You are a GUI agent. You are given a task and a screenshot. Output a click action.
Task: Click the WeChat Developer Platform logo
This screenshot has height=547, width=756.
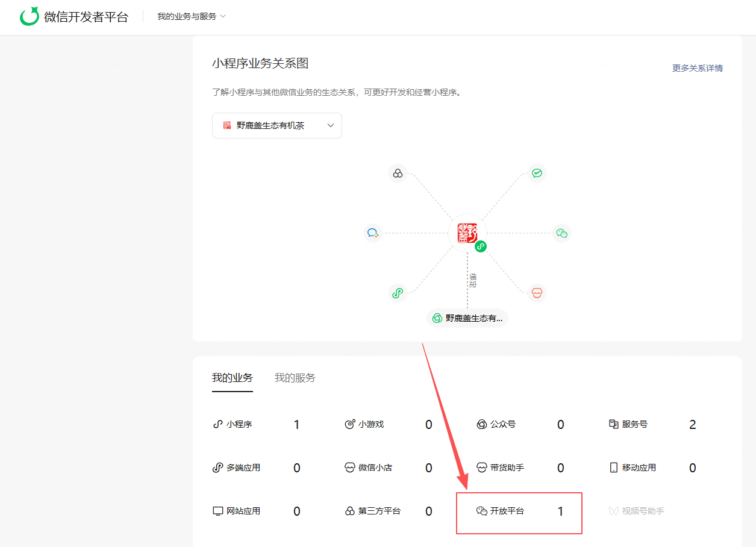(73, 17)
